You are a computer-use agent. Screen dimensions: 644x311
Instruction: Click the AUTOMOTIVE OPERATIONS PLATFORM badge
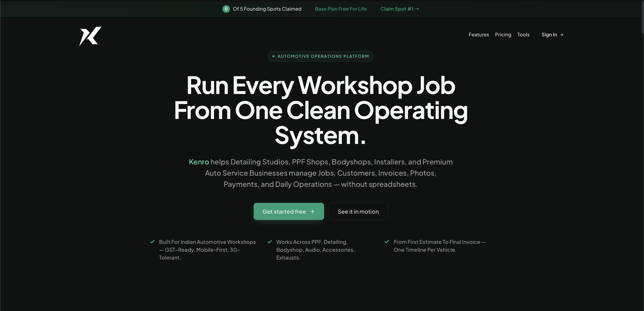[x=321, y=56]
